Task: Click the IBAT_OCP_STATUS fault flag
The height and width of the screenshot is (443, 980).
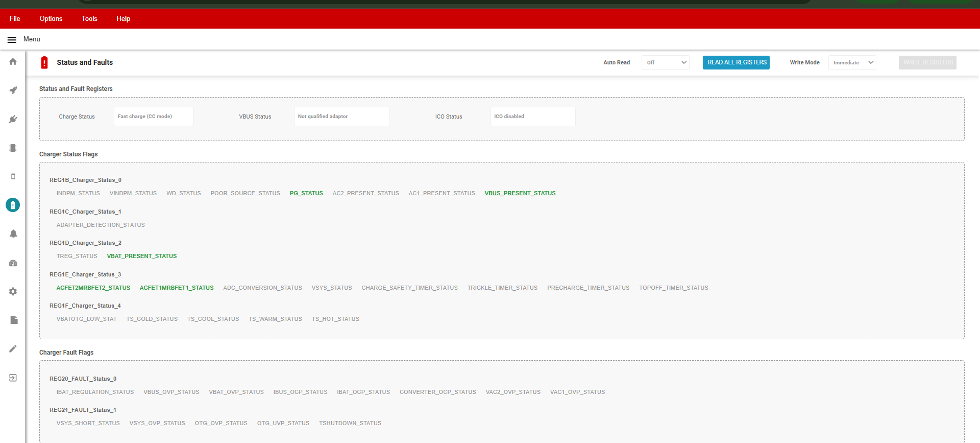Action: 363,392
